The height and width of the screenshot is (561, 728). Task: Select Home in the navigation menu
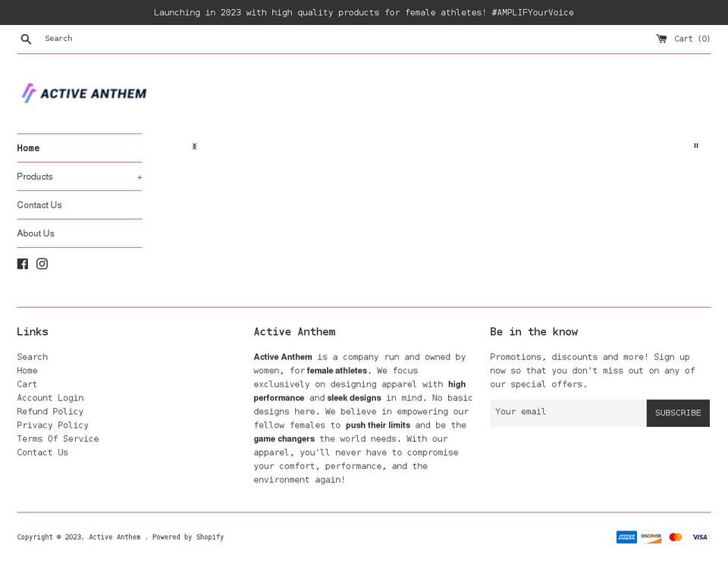pos(28,148)
